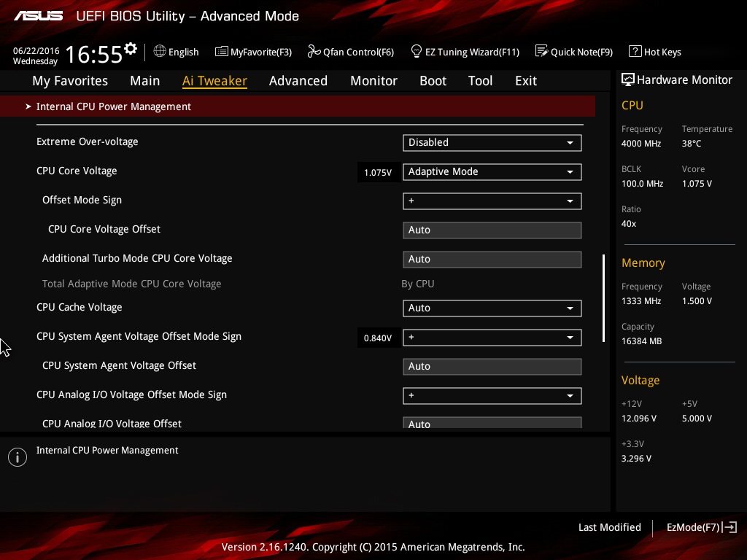747x560 pixels.
Task: Click the settings list vertical scrollbar
Action: click(603, 298)
